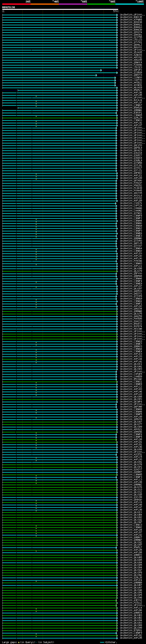Select hit UniRef100_A2WUX6
The width and height of the screenshot is (146, 644).
pyautogui.click(x=131, y=55)
